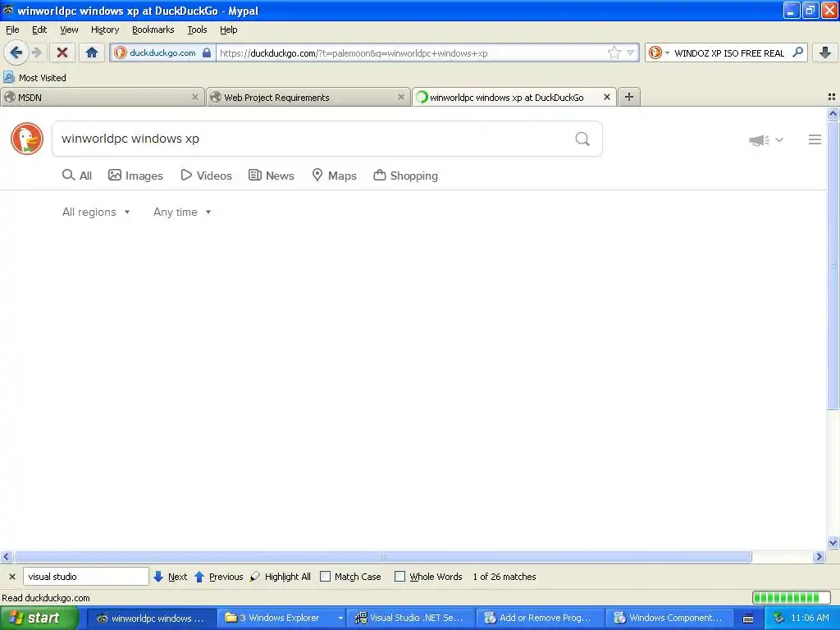Click horizontal scrollbar left arrow

point(7,557)
